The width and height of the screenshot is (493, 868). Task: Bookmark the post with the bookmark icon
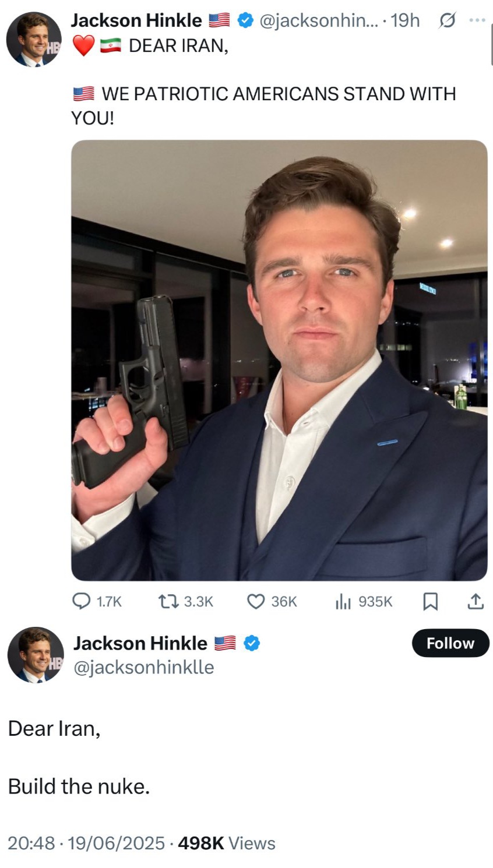(x=429, y=601)
